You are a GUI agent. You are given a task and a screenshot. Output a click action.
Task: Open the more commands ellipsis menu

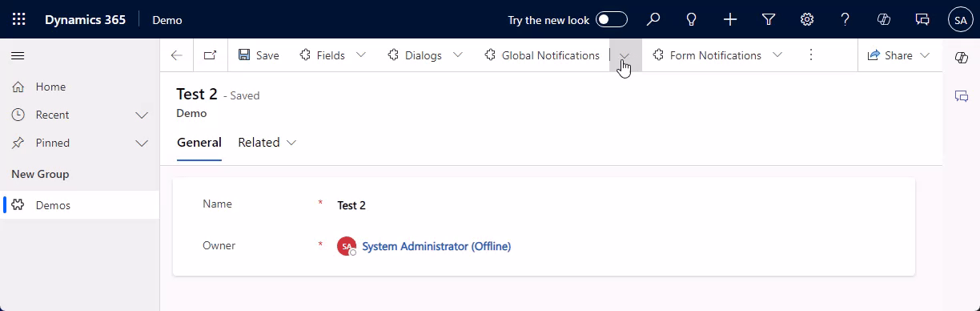pos(811,55)
